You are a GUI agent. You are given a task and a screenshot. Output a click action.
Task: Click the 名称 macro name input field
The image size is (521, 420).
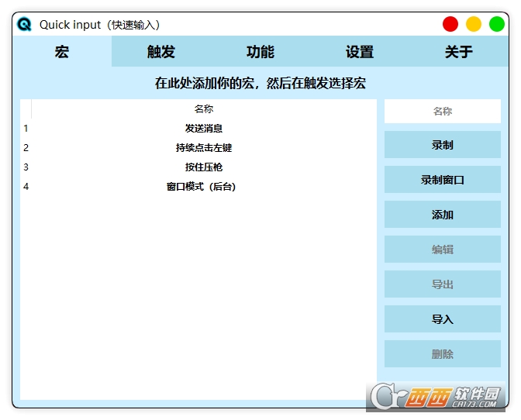click(442, 112)
